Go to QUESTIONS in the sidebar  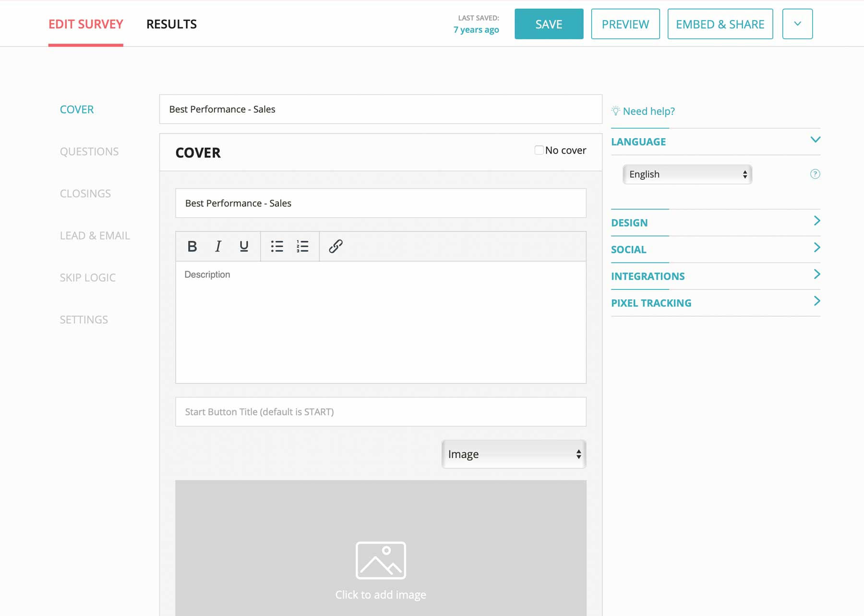point(89,152)
